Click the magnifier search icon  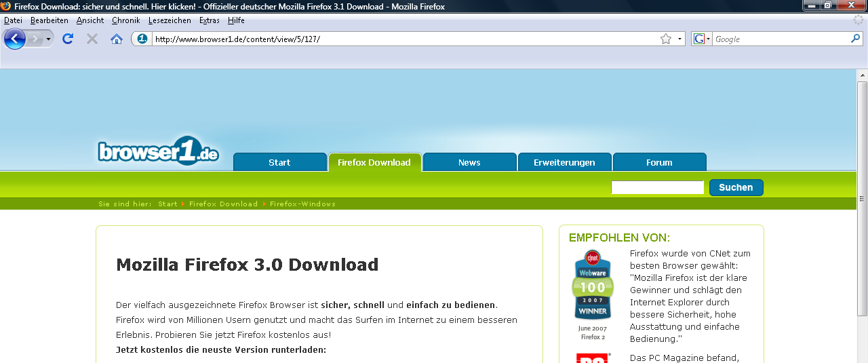(x=855, y=39)
